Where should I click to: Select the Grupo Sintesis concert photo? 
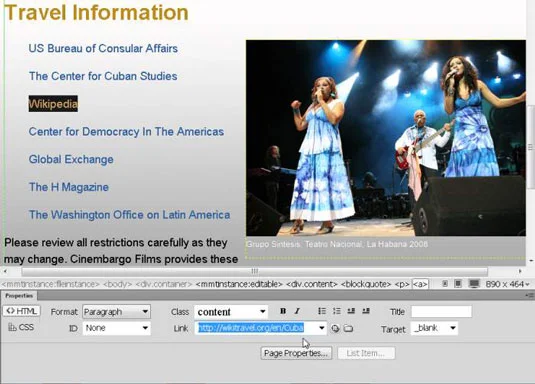click(386, 138)
